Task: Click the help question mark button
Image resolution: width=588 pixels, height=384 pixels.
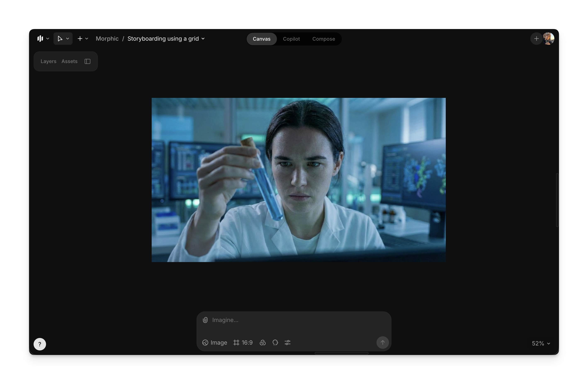Action: pos(40,344)
